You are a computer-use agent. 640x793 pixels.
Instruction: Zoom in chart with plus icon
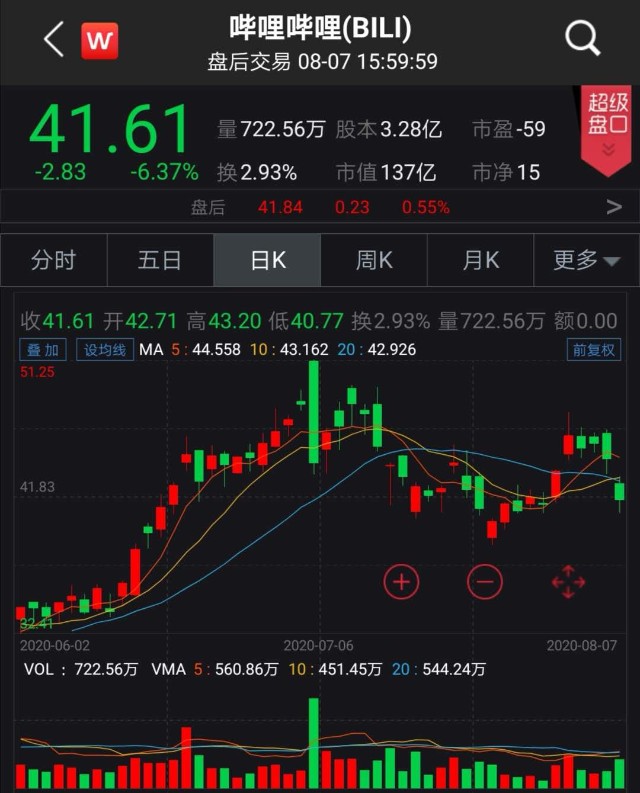[401, 581]
